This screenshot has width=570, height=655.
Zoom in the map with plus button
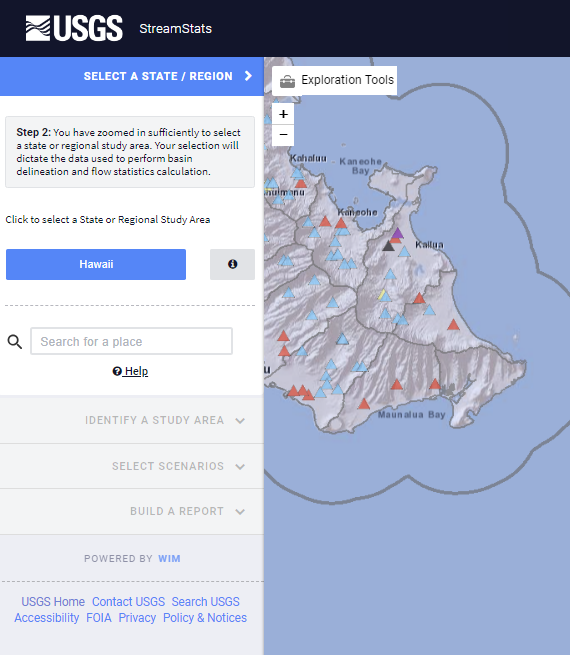pos(283,114)
